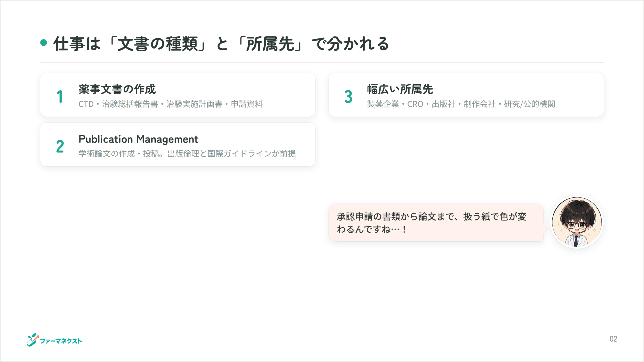Click the doctor character avatar
Viewport: 644px width, 362px height.
pos(577,222)
